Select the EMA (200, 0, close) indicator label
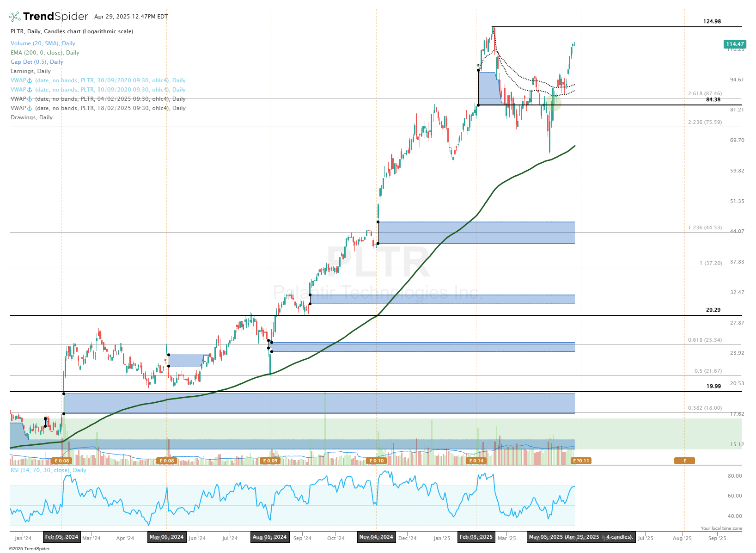Viewport: 756px width, 553px height. (x=45, y=53)
